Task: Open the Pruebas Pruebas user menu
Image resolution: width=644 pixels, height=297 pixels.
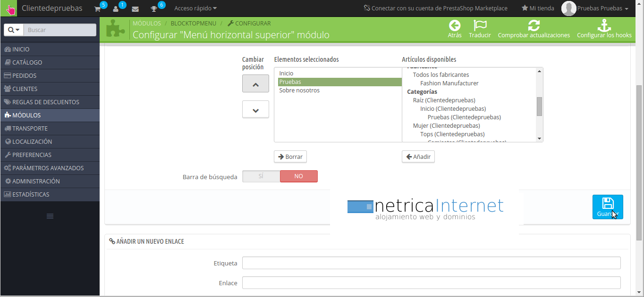Action: point(603,8)
